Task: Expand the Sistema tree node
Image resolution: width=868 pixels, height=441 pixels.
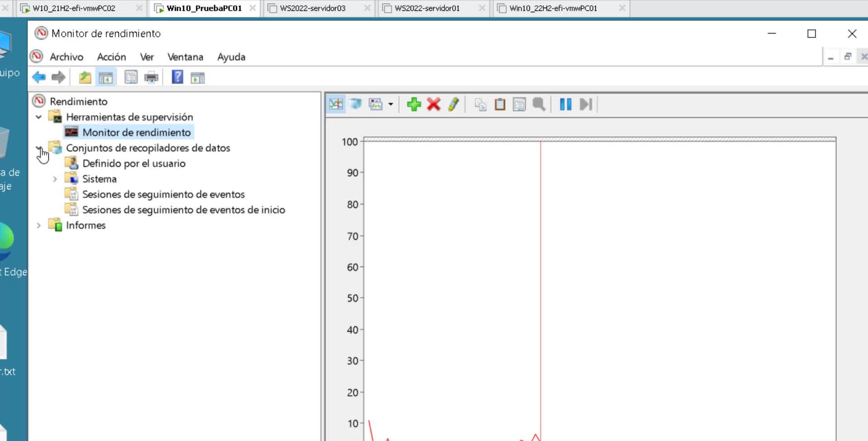Action: 55,179
